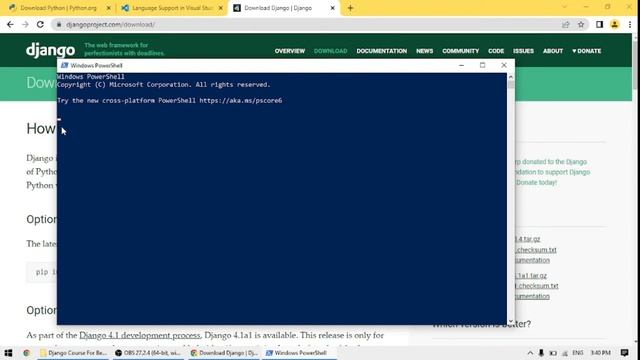The image size is (640, 360).
Task: Open the About nav item
Action: tap(553, 51)
